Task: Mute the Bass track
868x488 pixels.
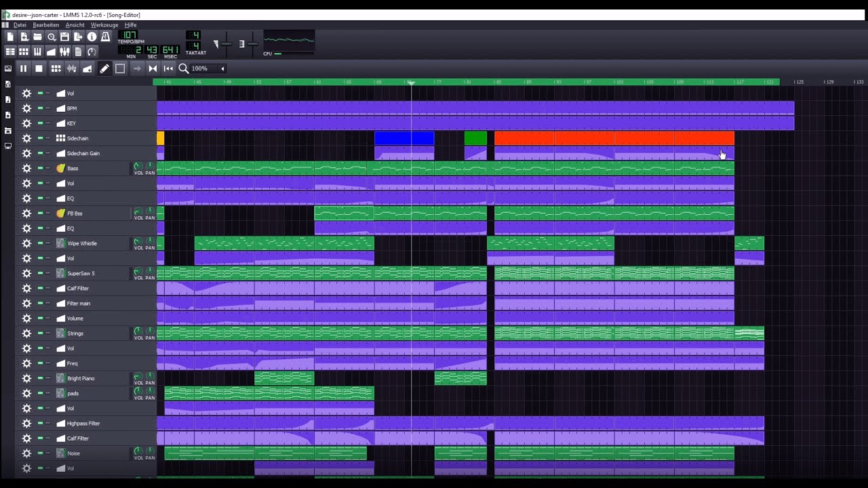Action: pyautogui.click(x=40, y=168)
